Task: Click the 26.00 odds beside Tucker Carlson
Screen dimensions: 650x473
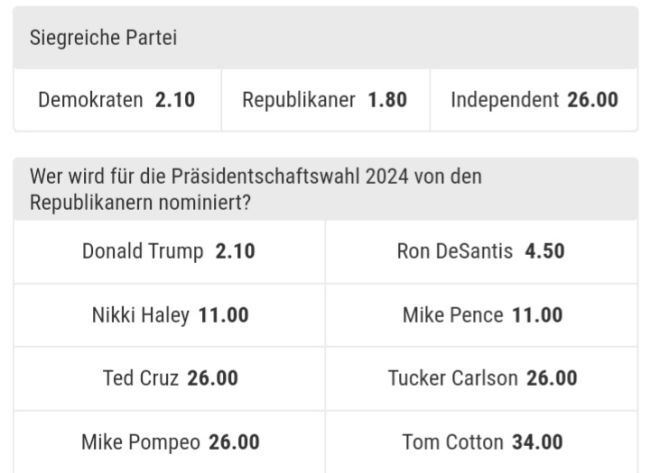Action: point(551,378)
